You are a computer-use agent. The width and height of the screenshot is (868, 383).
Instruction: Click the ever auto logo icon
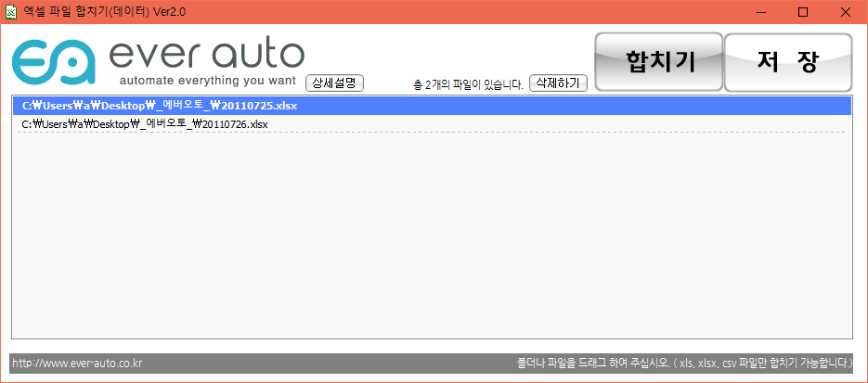point(53,61)
